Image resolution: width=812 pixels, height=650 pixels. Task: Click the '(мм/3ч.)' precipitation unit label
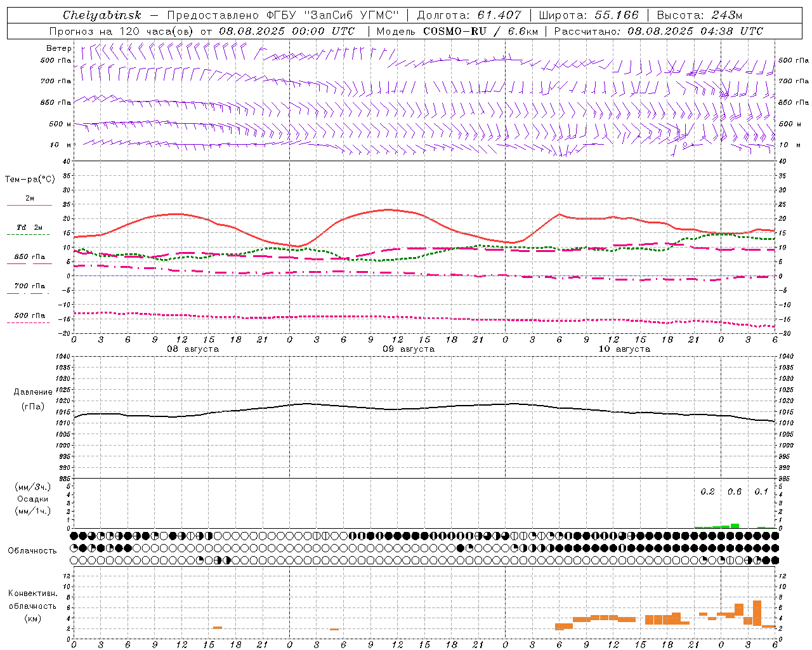(33, 487)
